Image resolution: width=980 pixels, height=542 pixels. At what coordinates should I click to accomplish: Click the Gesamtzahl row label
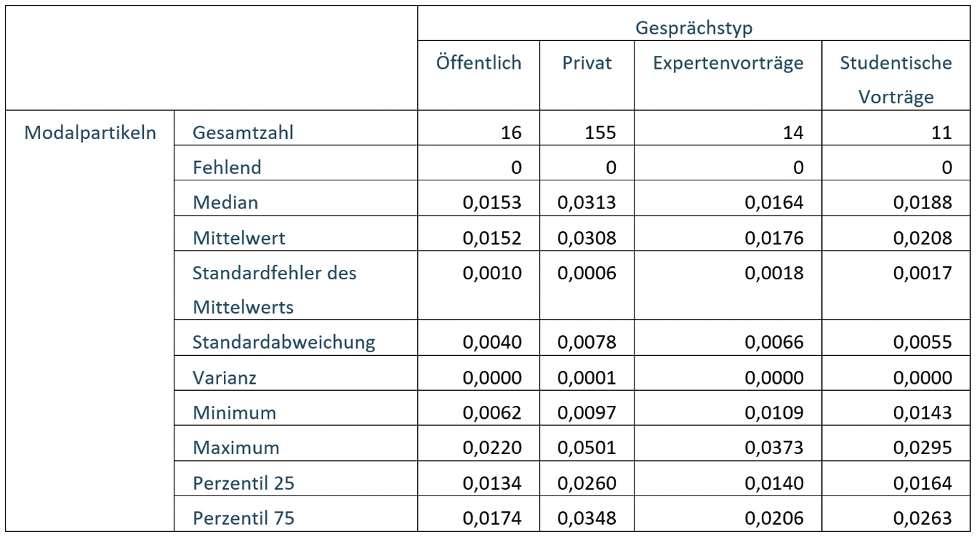[x=243, y=132]
